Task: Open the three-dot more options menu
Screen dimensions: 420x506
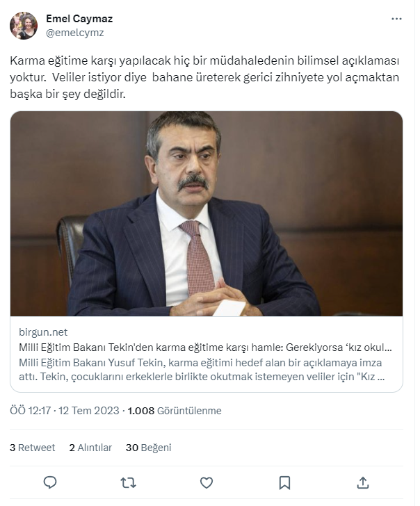Action: [x=396, y=19]
